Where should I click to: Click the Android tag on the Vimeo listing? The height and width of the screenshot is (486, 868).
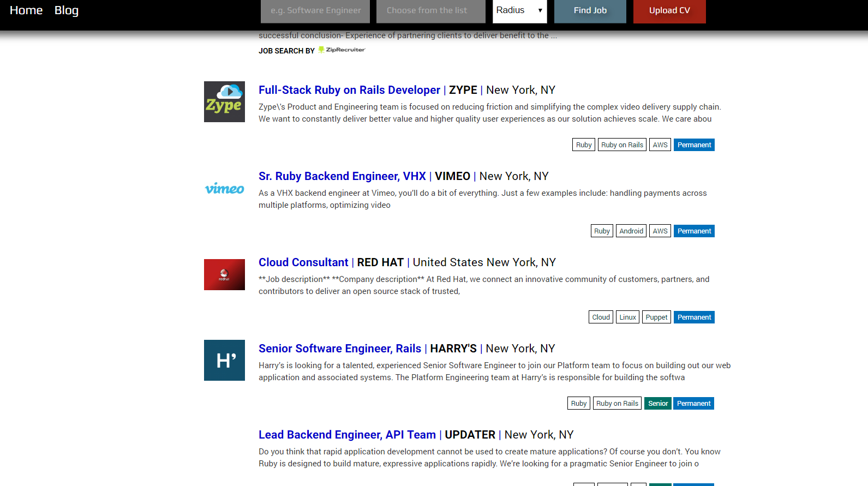pyautogui.click(x=631, y=231)
